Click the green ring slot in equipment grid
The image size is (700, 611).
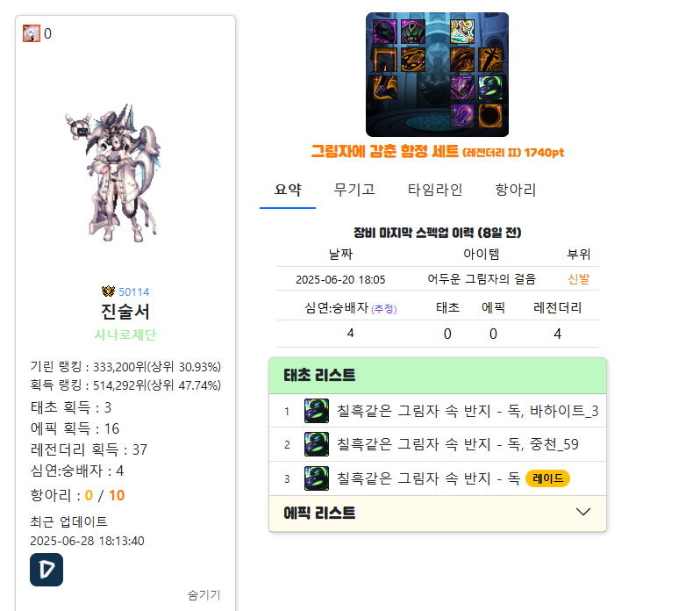[x=490, y=88]
